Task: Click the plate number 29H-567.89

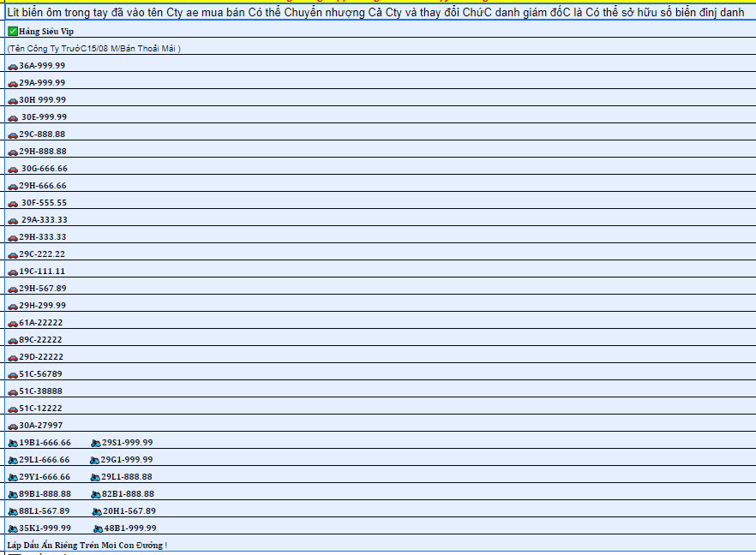Action: [x=42, y=289]
